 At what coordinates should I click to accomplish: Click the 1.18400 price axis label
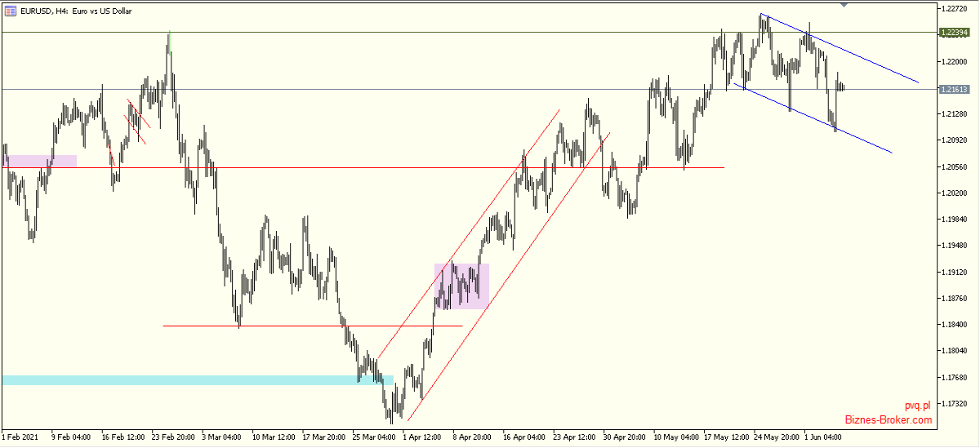(x=955, y=325)
